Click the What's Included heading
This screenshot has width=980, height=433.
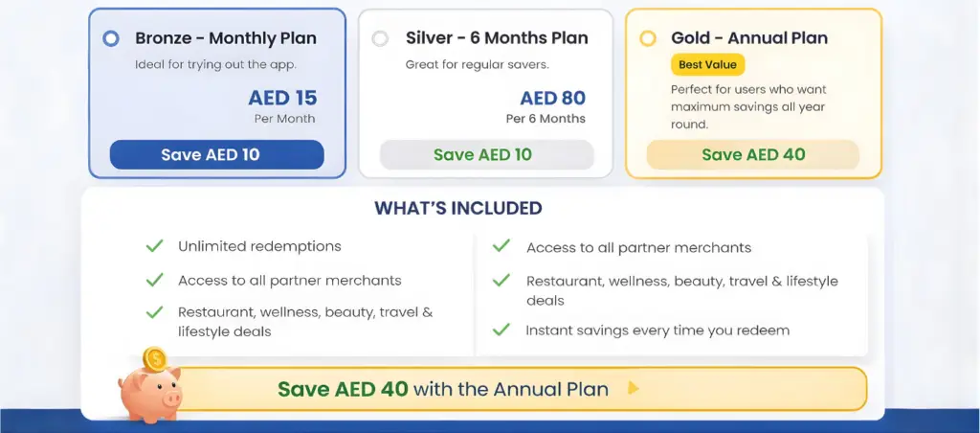point(457,208)
